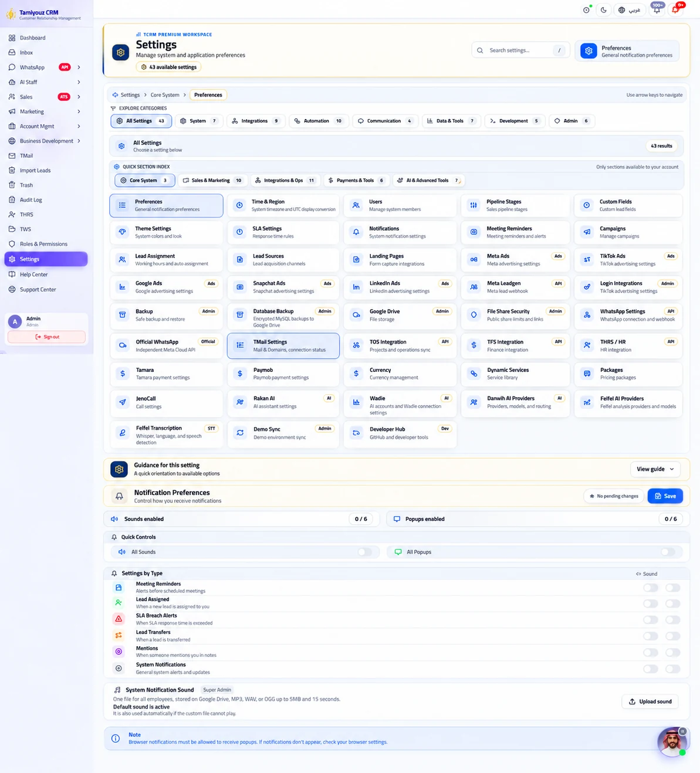Screen dimensions: 700x773
Task: Go to Import Leads in sidebar
Action: [35, 170]
